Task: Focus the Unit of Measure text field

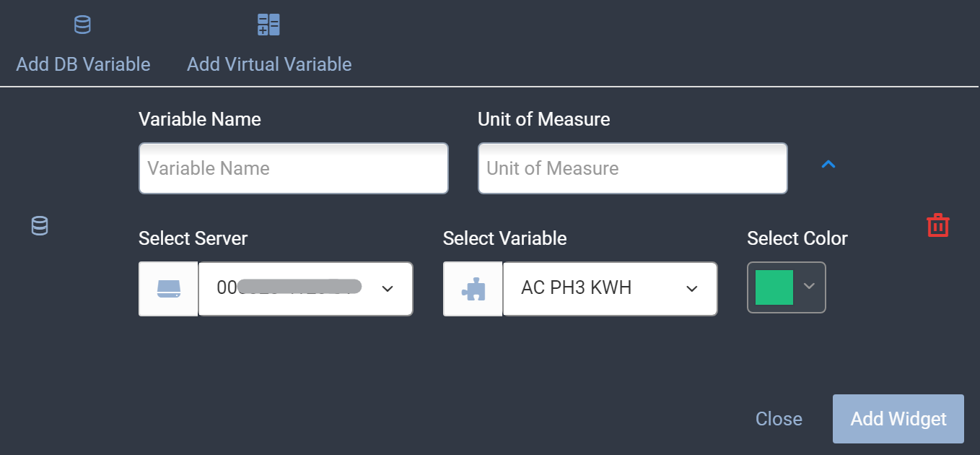Action: pyautogui.click(x=632, y=168)
